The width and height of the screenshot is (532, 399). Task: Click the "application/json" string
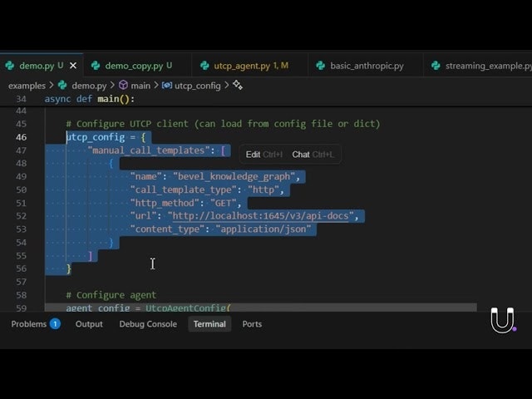[x=264, y=229]
